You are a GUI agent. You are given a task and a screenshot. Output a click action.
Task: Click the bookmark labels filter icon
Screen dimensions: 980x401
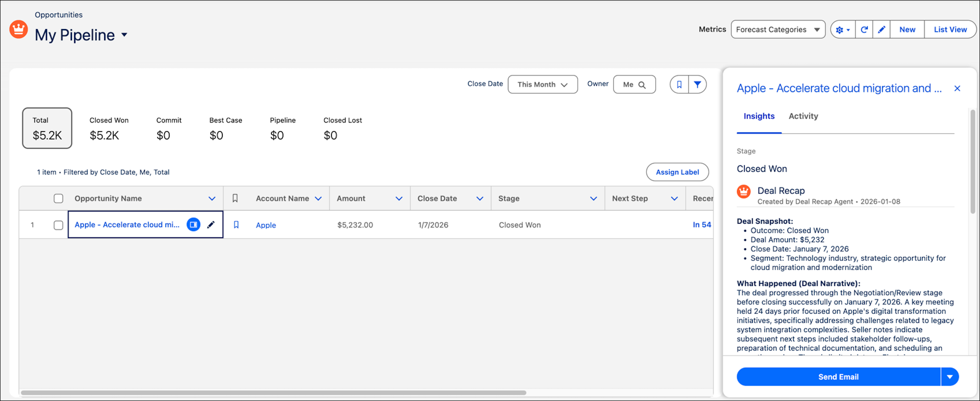coord(679,84)
